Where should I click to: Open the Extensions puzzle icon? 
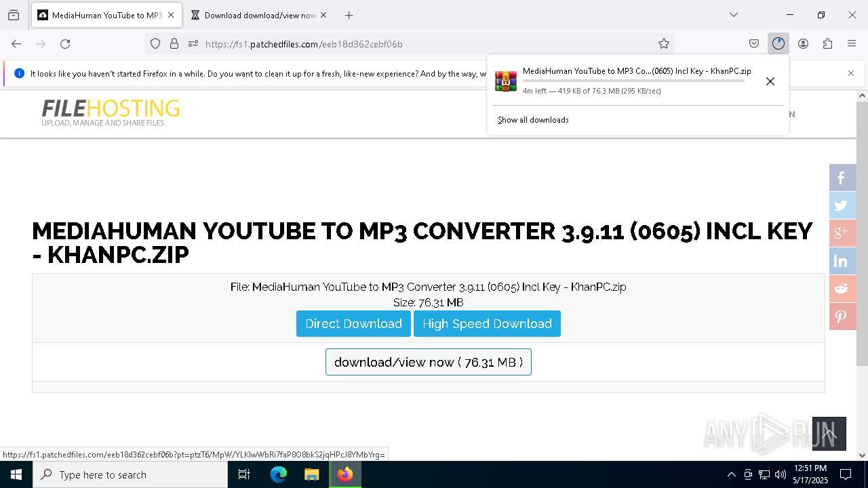[x=827, y=43]
